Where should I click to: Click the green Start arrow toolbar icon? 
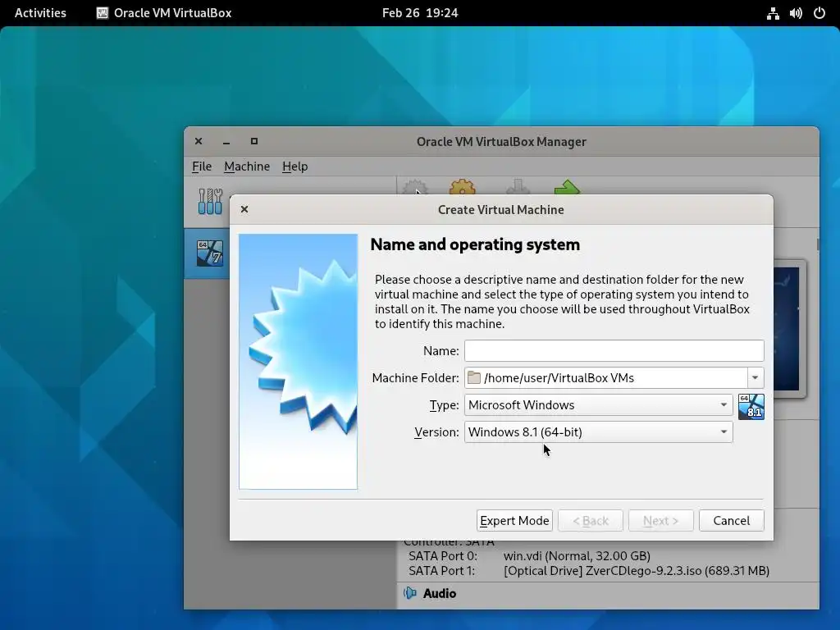(x=567, y=187)
